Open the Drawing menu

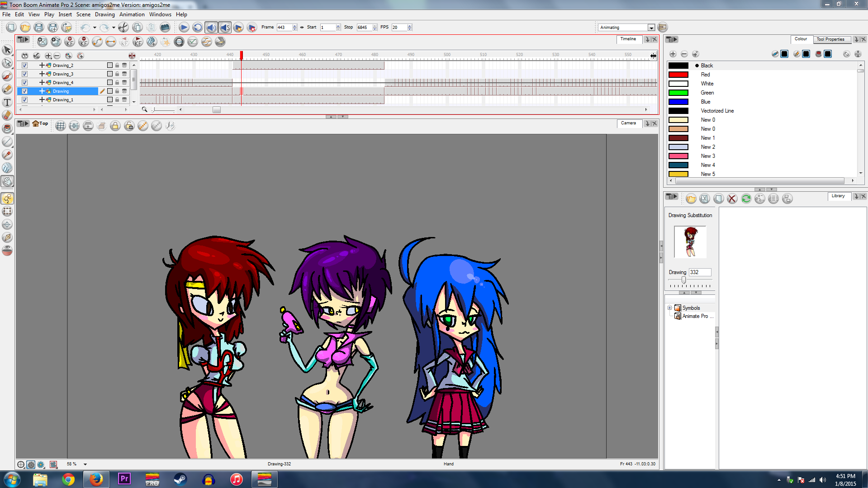[105, 14]
